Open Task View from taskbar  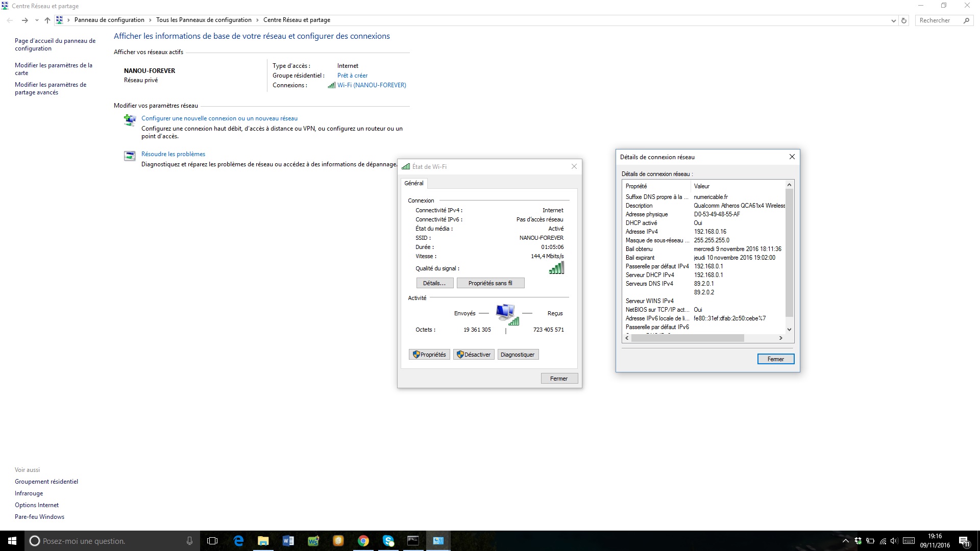[212, 541]
